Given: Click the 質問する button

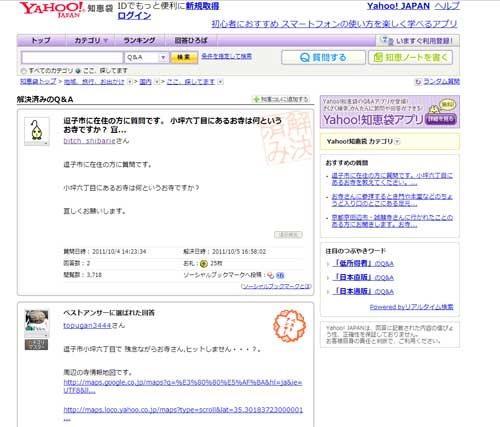Looking at the screenshot, I should (x=323, y=57).
